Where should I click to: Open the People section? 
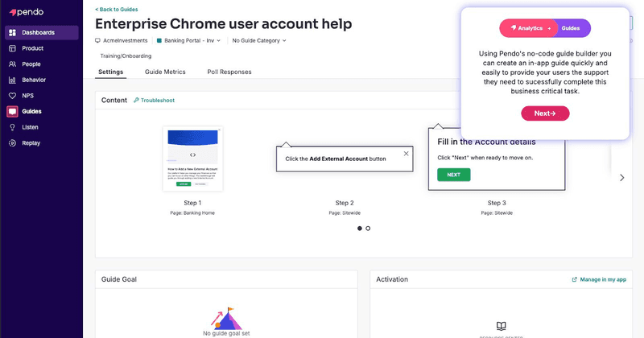(31, 64)
